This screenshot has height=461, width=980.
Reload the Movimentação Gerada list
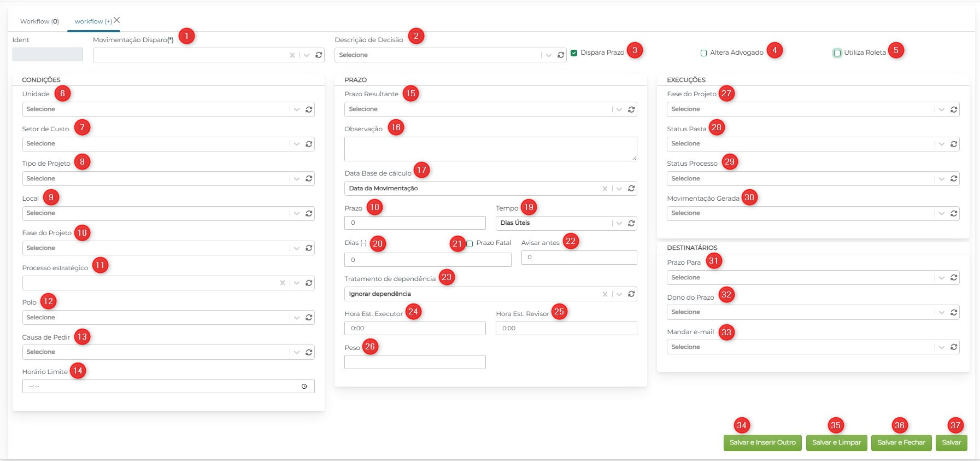[954, 213]
